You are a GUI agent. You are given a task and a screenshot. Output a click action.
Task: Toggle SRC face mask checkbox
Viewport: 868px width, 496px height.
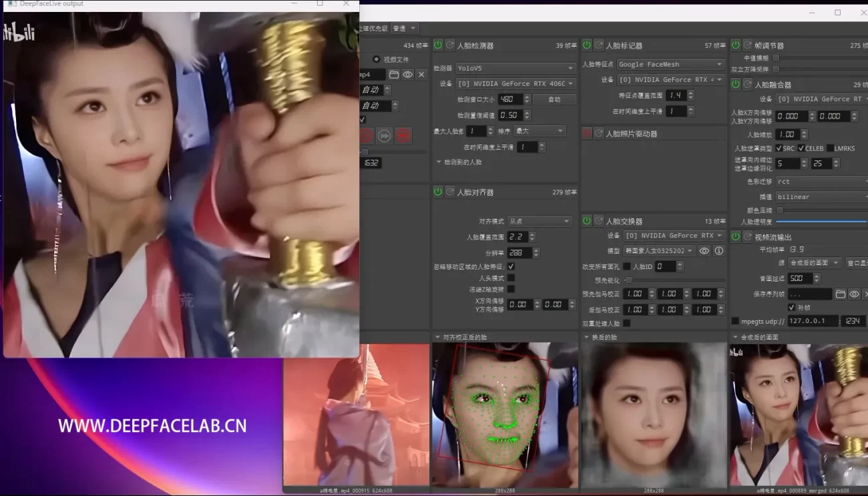tap(779, 148)
